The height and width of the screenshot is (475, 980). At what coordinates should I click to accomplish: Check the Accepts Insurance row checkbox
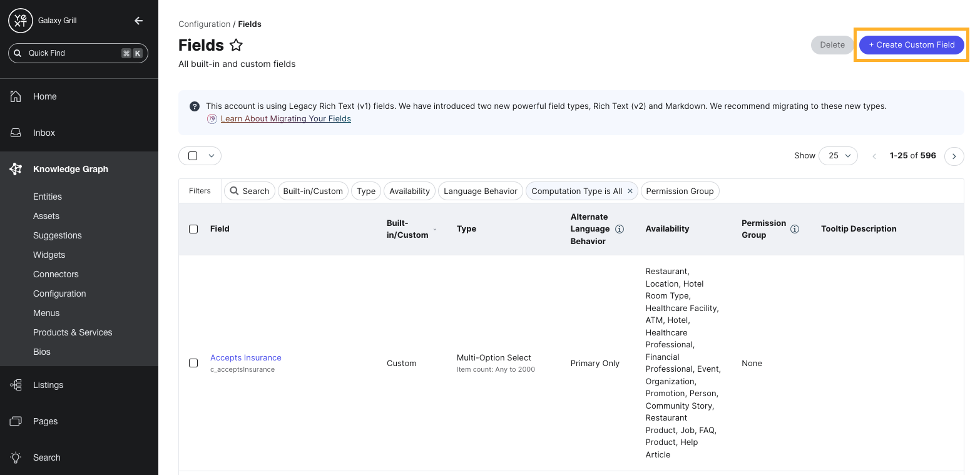pyautogui.click(x=193, y=363)
